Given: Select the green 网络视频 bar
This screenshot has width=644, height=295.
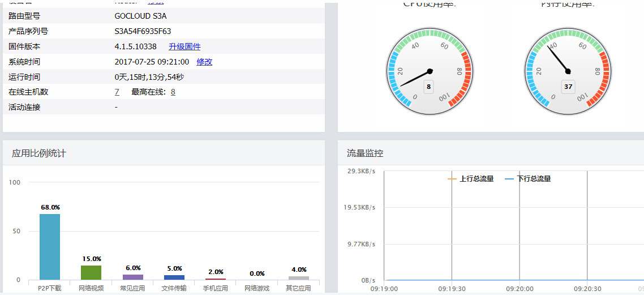Looking at the screenshot, I should click(91, 272).
